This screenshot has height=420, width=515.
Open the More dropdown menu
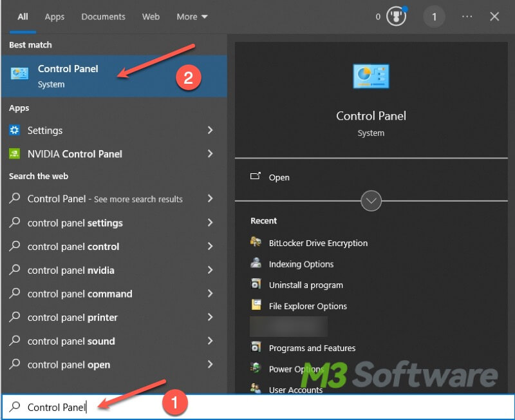click(192, 17)
